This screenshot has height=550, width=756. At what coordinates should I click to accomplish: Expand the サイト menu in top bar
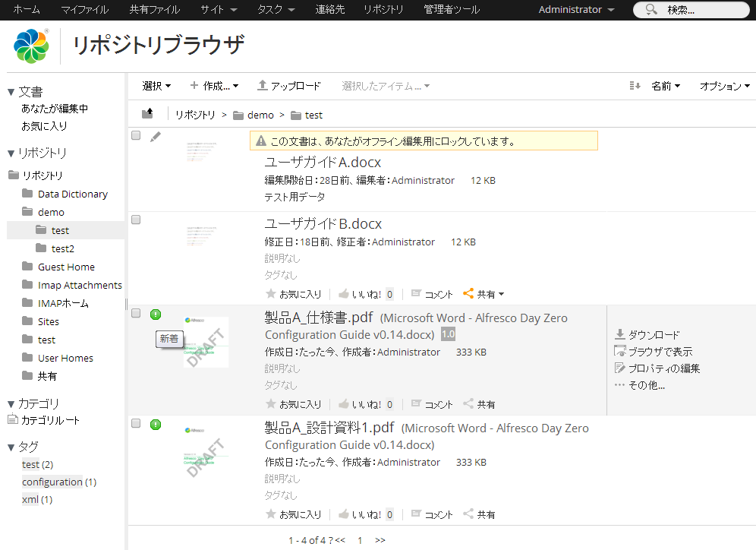pos(219,10)
